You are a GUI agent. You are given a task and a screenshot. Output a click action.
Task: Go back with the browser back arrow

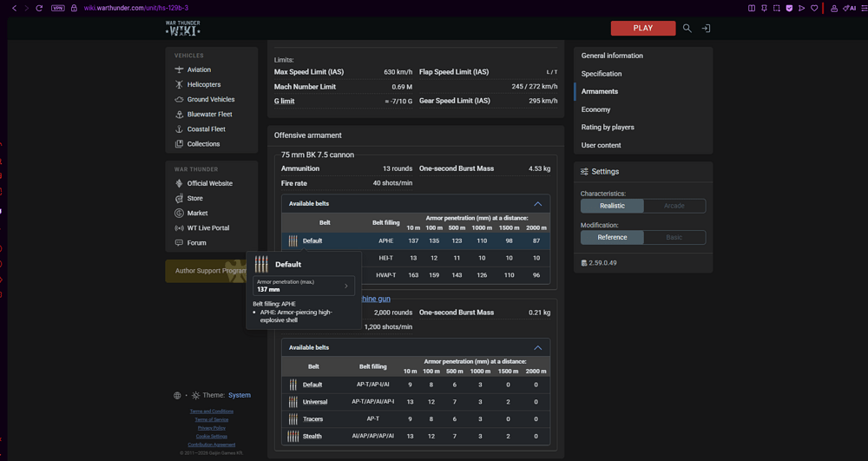tap(15, 8)
